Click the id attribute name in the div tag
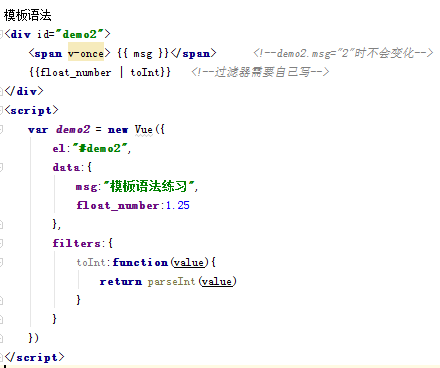 (x=43, y=34)
